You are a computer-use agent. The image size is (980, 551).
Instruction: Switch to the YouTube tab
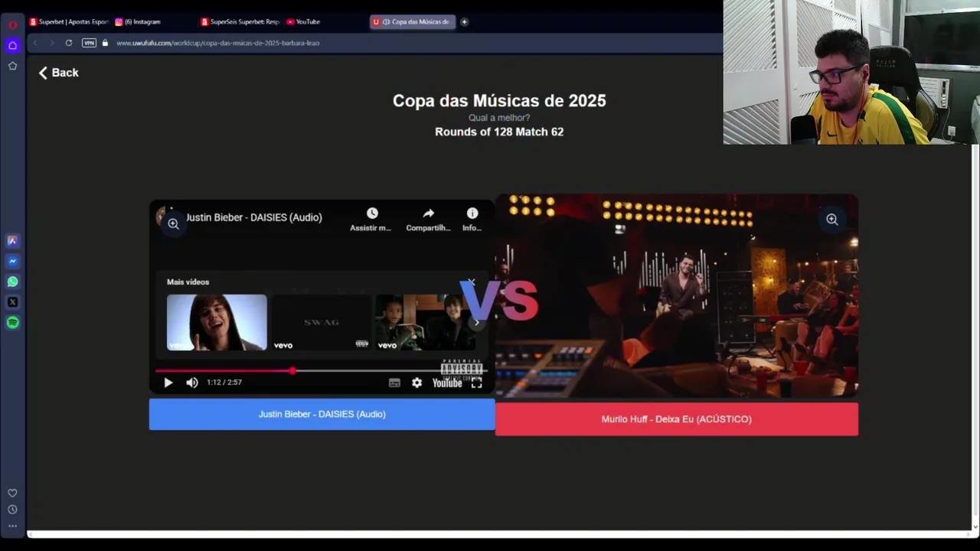[325, 21]
